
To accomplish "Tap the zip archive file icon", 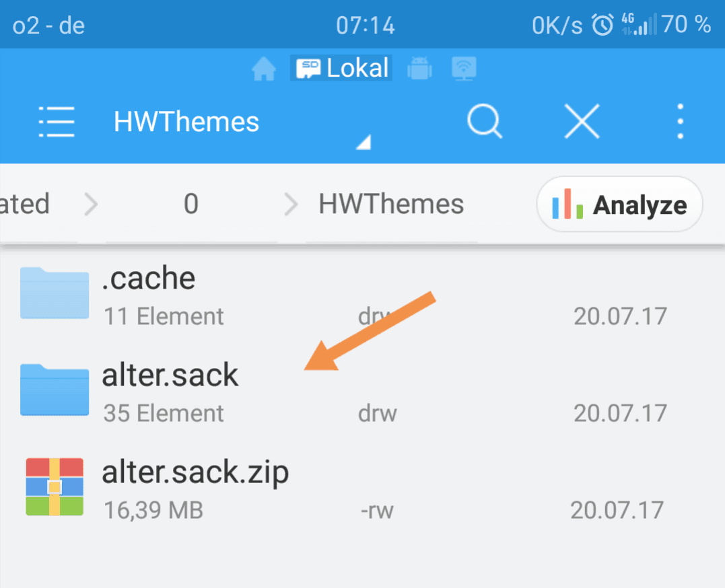I will click(x=55, y=487).
